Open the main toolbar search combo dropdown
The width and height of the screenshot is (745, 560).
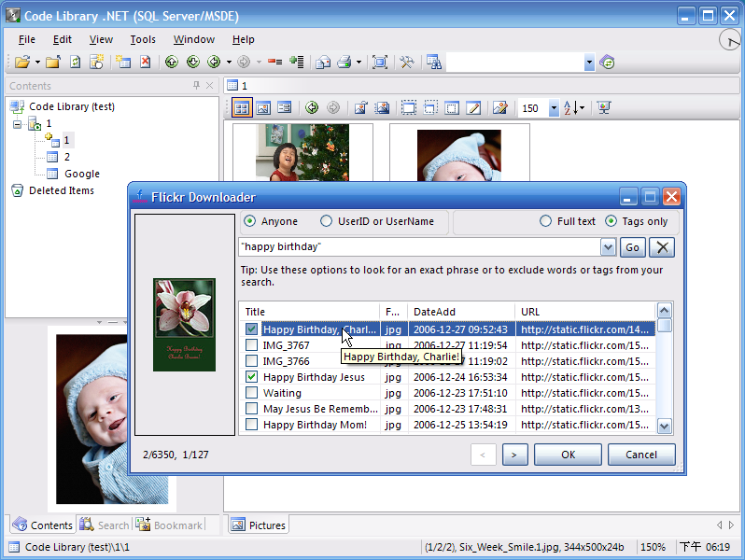(x=589, y=63)
